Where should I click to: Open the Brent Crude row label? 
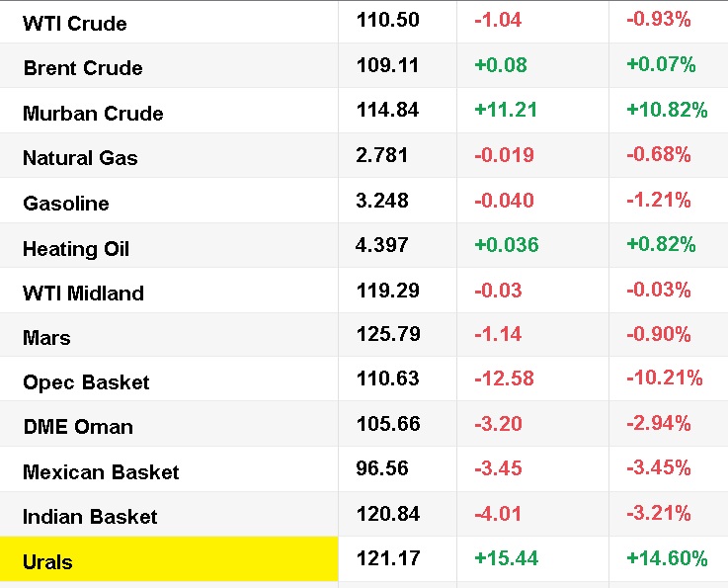click(x=83, y=68)
